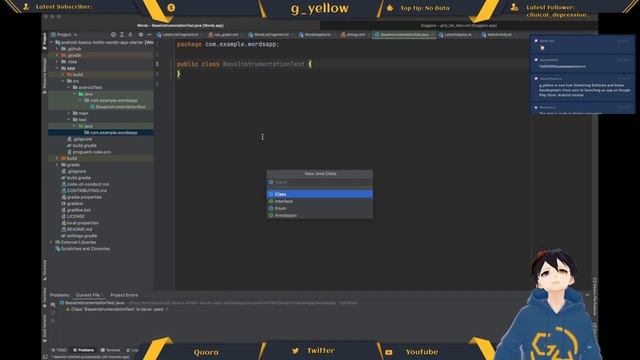Select the local.properties file
This screenshot has height=360, width=640.
(80, 223)
